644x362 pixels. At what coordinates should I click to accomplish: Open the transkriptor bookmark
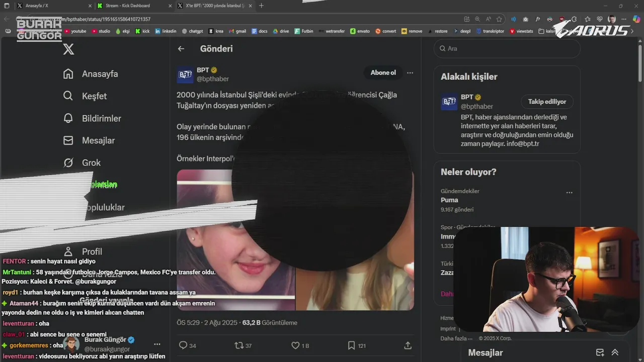[x=490, y=31]
